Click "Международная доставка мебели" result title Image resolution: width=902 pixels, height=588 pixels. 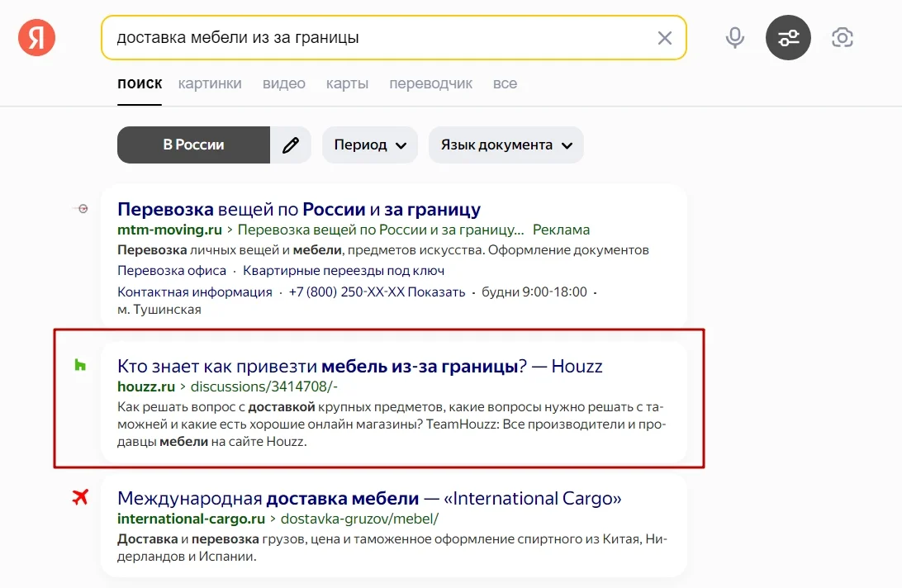click(x=369, y=498)
